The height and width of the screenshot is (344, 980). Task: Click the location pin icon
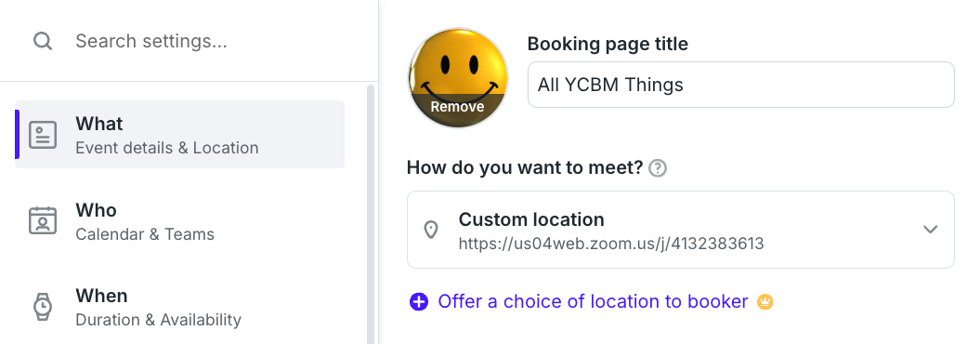pyautogui.click(x=431, y=230)
